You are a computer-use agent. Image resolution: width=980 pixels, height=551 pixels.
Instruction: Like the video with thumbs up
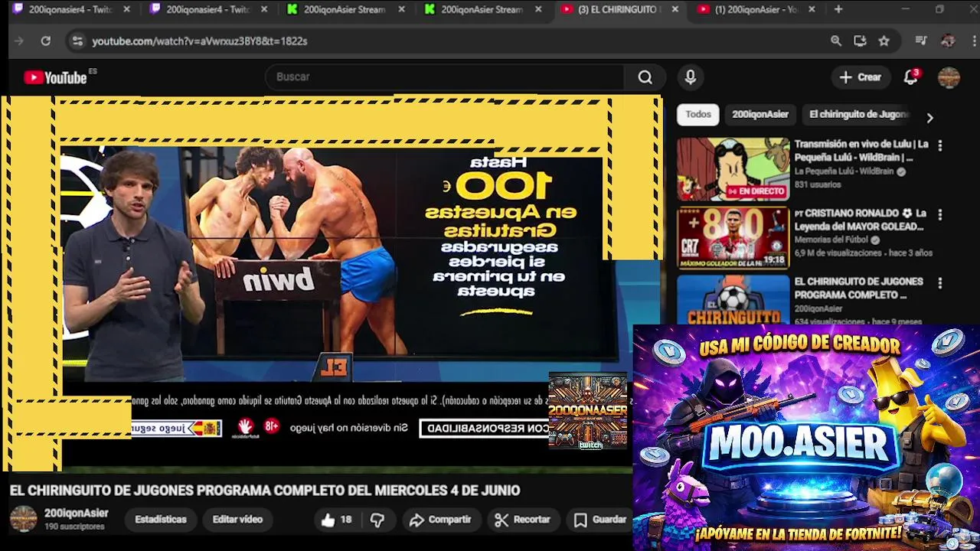tap(336, 520)
